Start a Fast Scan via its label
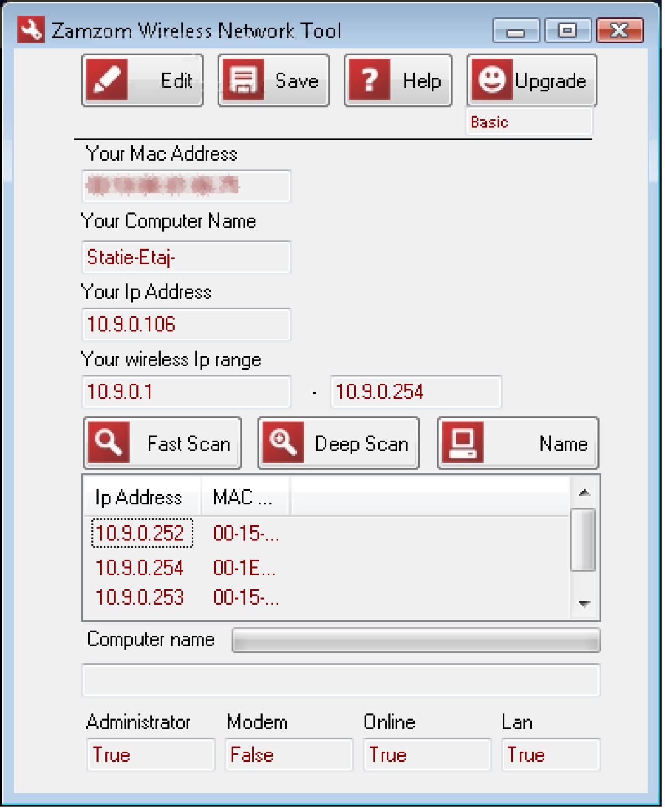This screenshot has width=665, height=812. (188, 443)
